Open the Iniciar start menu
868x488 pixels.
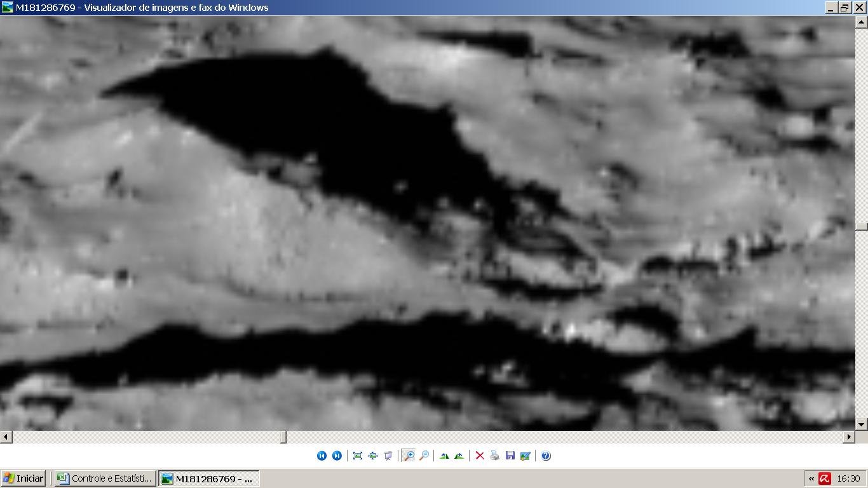[x=24, y=478]
